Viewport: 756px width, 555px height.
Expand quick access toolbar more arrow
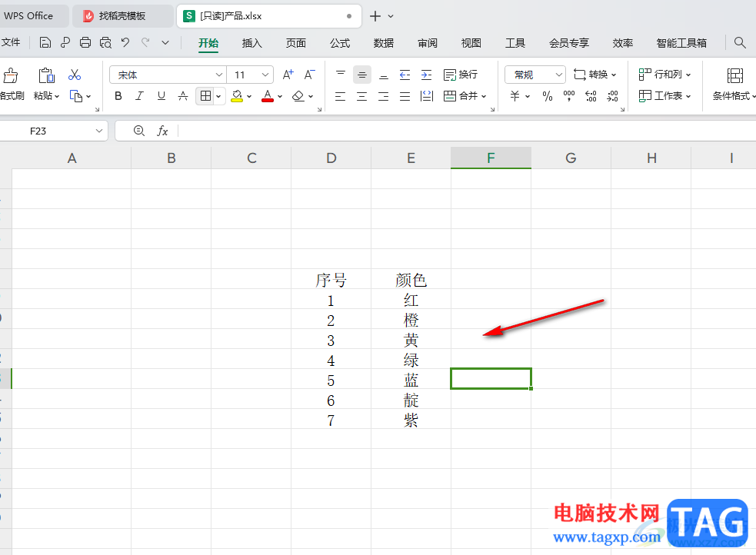165,43
